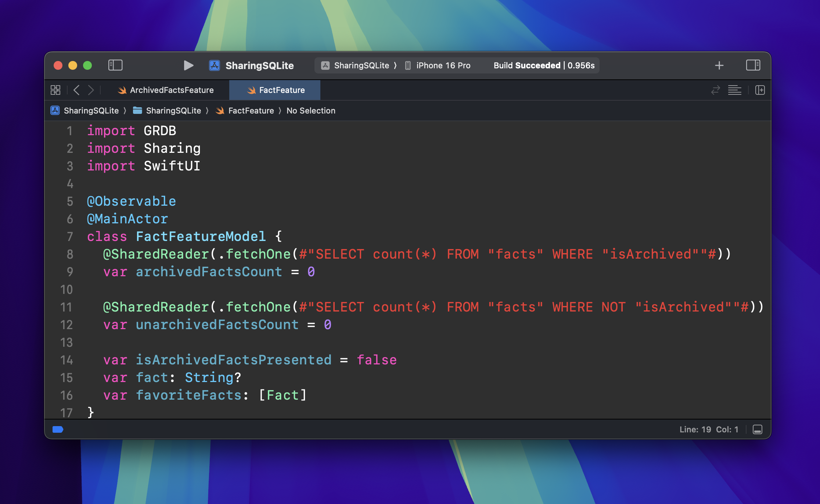Open the SharingSQLite scheme selector
This screenshot has height=504, width=820.
coord(355,65)
